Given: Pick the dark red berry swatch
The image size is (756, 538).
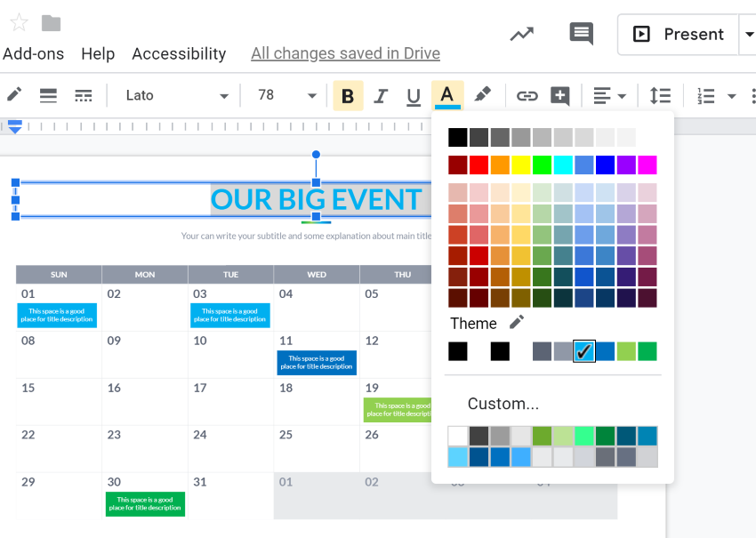Looking at the screenshot, I should [x=457, y=165].
